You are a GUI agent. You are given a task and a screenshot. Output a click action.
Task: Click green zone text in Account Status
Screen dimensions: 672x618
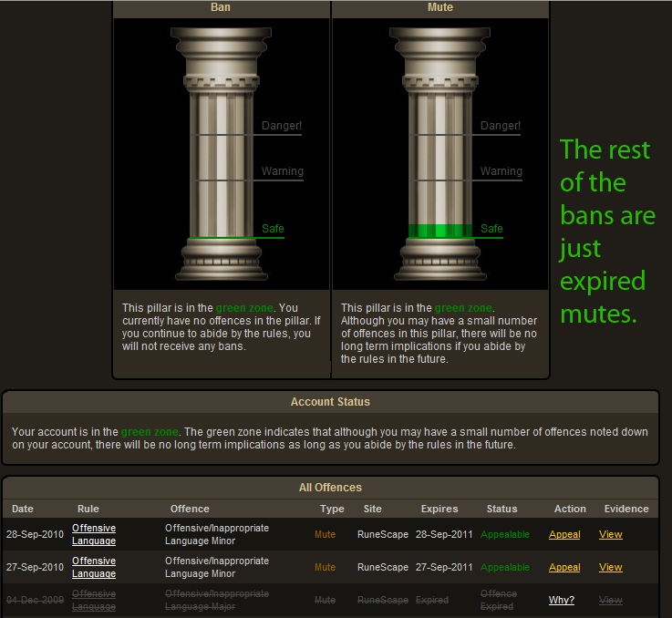pos(150,431)
